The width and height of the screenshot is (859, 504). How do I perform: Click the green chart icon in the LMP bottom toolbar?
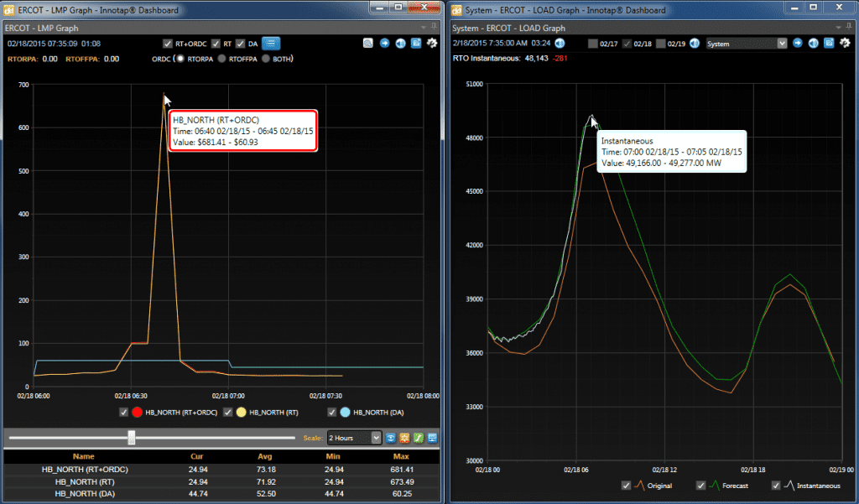(419, 438)
